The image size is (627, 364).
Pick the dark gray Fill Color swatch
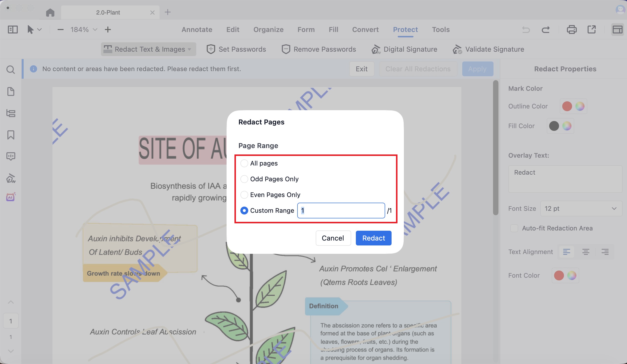point(554,126)
